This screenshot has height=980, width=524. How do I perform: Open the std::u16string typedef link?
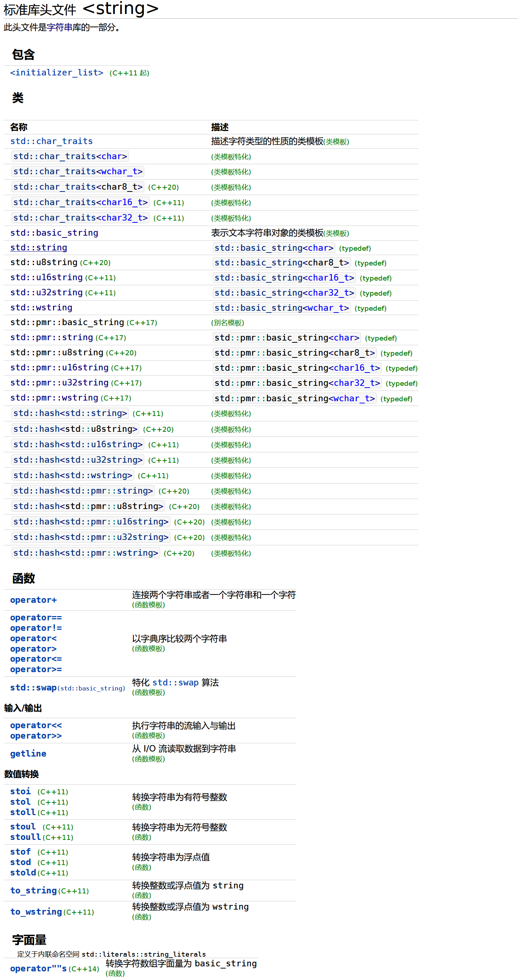point(46,277)
